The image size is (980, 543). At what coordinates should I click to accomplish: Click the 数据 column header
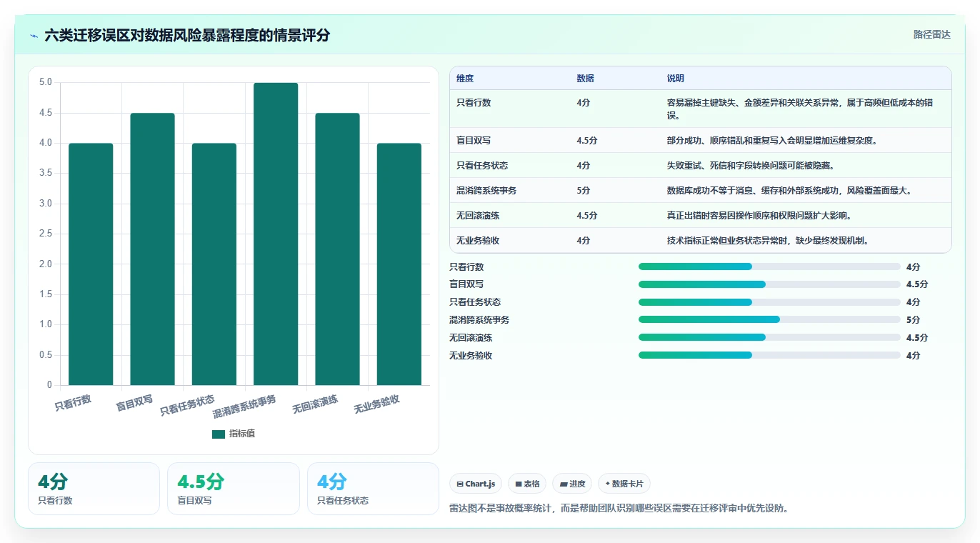click(x=585, y=79)
